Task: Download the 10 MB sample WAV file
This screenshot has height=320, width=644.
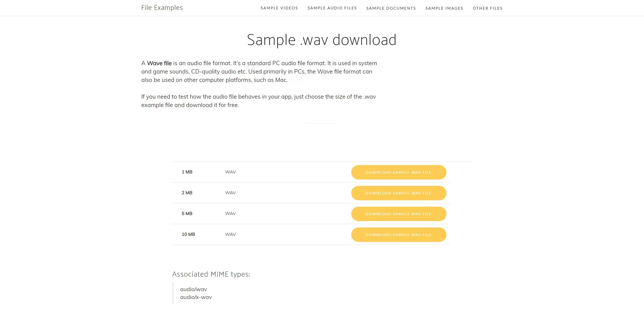Action: pos(398,235)
